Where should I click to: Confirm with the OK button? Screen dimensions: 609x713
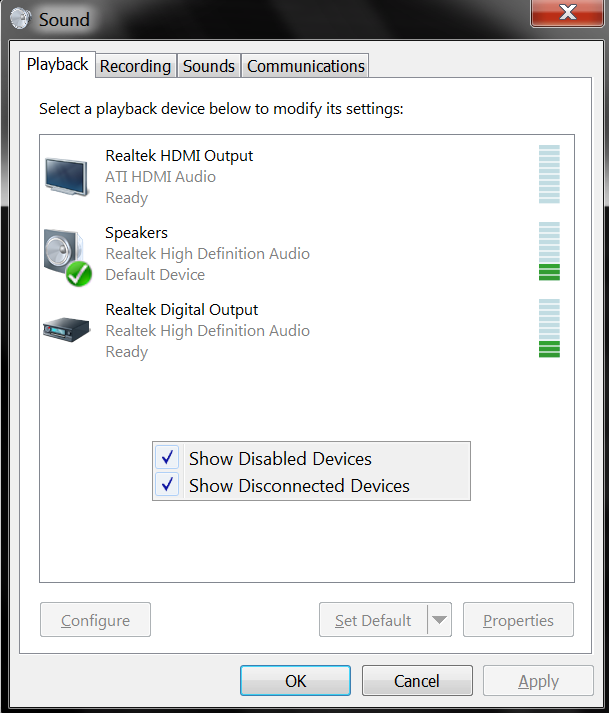click(x=296, y=681)
